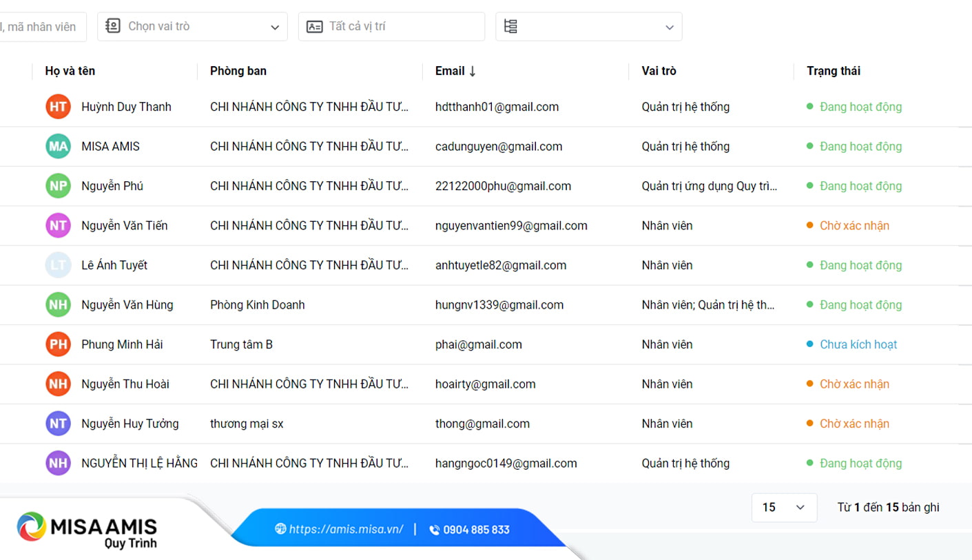Click the role icon in Chọn vai trò filter
The width and height of the screenshot is (972, 560).
tap(112, 26)
